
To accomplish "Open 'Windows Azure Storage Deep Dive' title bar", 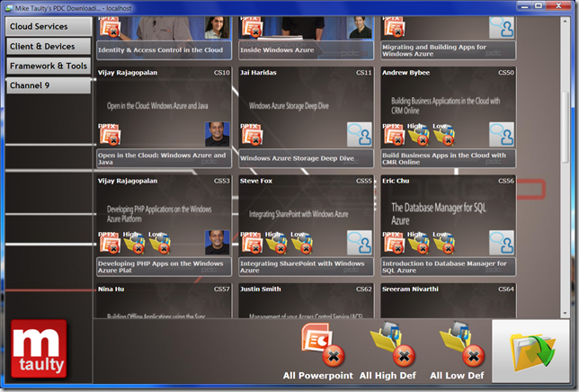I will click(306, 158).
